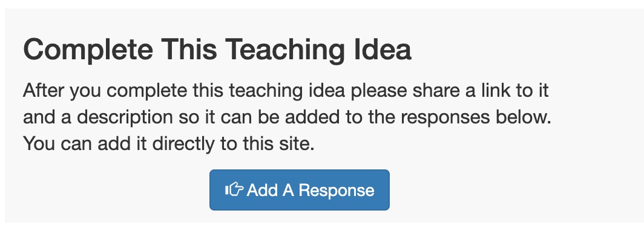Image resolution: width=644 pixels, height=242 pixels.
Task: Click the word Response on the blue button
Action: (x=337, y=190)
